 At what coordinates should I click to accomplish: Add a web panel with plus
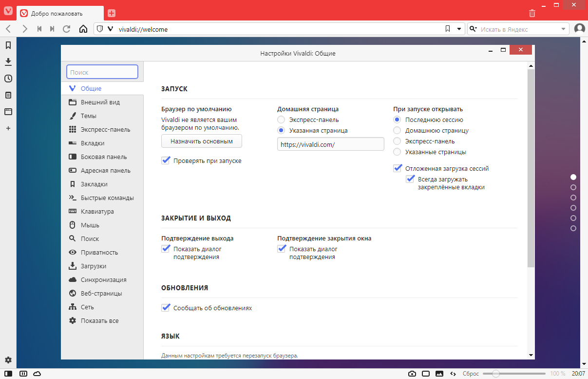pyautogui.click(x=8, y=128)
